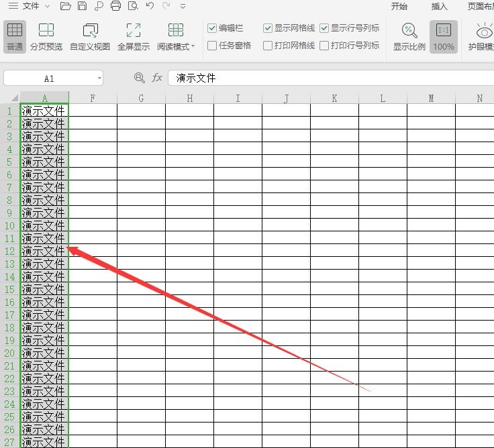This screenshot has height=448, width=494.
Task: Set zoom to 100% button
Action: (x=443, y=36)
